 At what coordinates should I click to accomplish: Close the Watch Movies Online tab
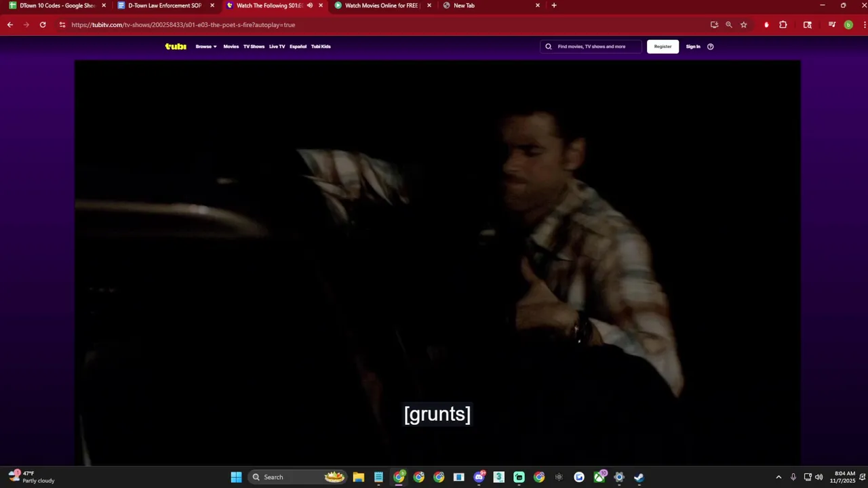(x=429, y=5)
